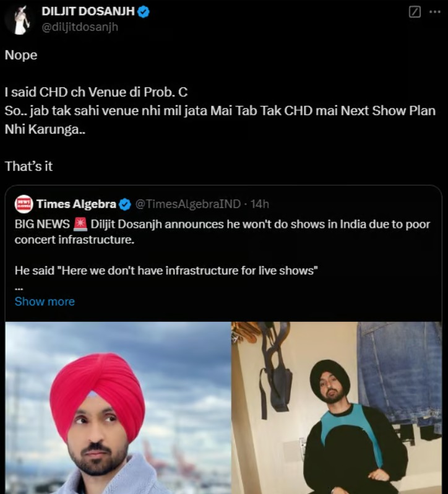Click the slashed-square Grok icon

415,12
